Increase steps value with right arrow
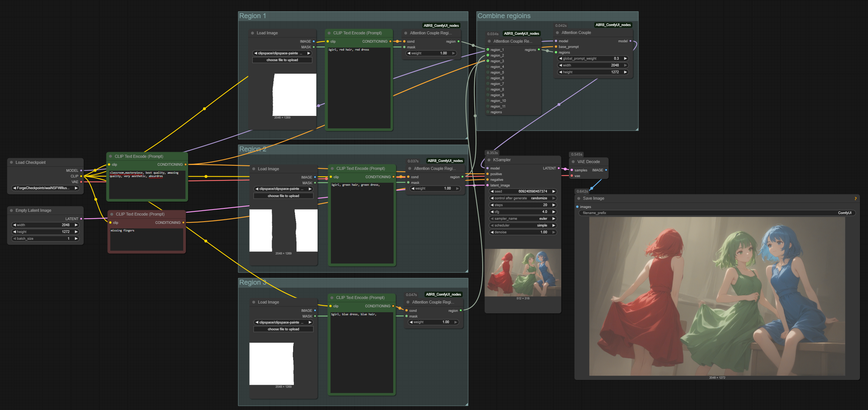Screen dimensions: 868x410 [554, 205]
